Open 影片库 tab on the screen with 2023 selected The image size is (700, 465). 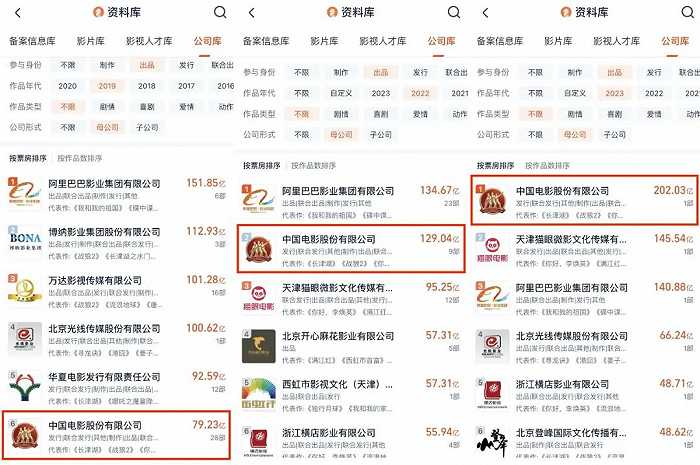pos(558,42)
